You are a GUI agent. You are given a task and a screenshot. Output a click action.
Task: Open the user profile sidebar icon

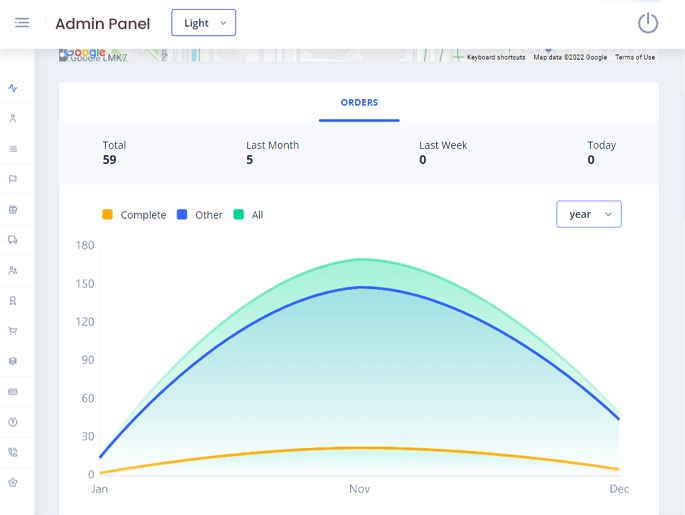tap(13, 118)
